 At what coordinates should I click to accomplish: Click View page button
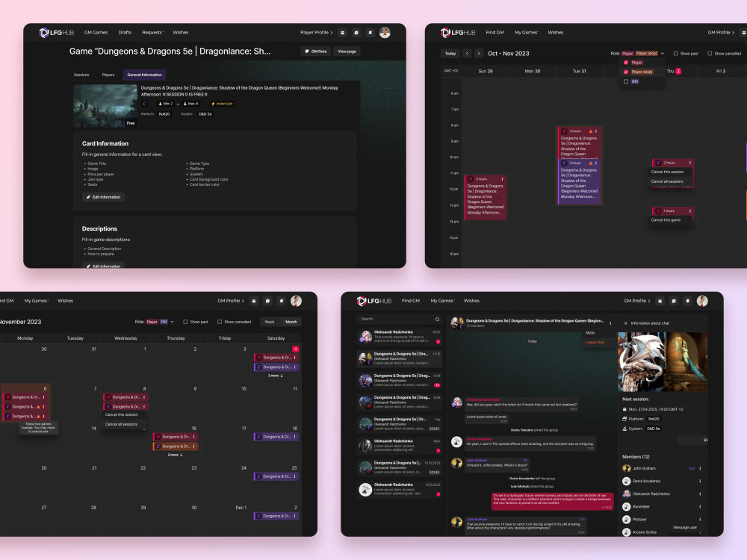pyautogui.click(x=347, y=52)
